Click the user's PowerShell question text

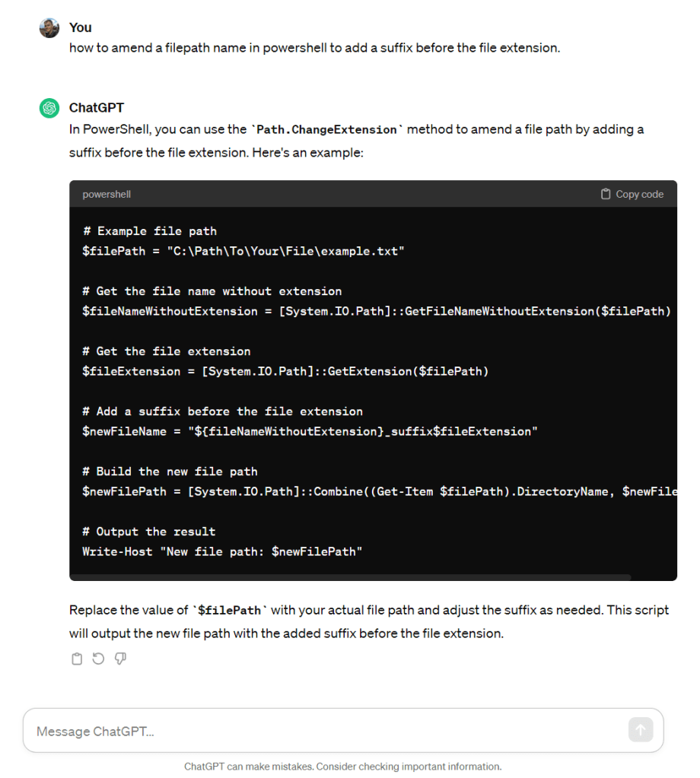314,47
